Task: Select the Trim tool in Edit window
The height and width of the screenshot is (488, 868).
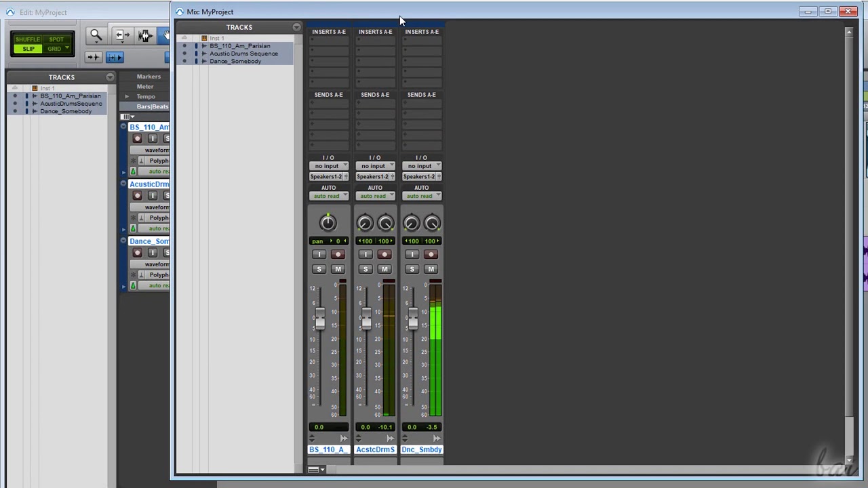Action: [x=122, y=36]
